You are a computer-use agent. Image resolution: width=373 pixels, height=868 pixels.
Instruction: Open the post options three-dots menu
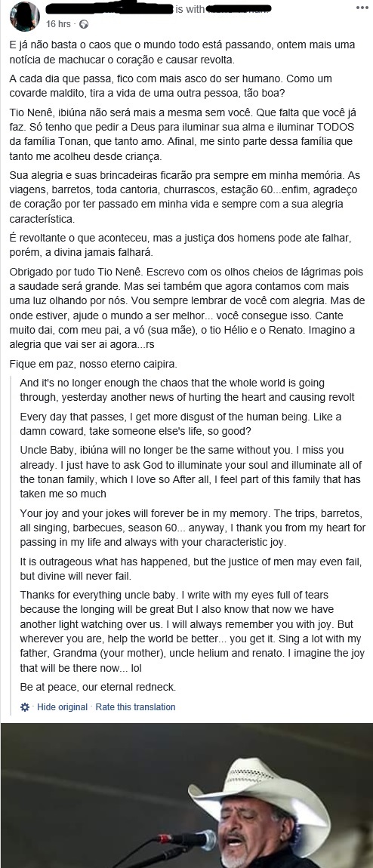(x=362, y=8)
